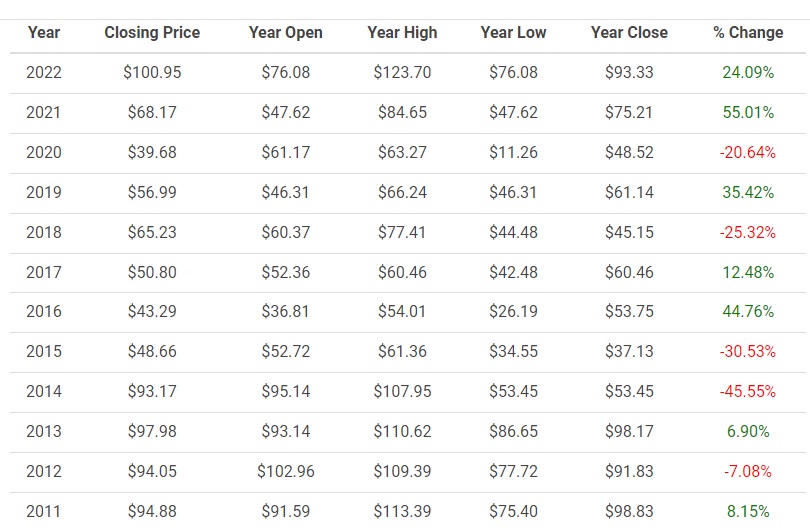Select the Year High column header

(x=402, y=33)
